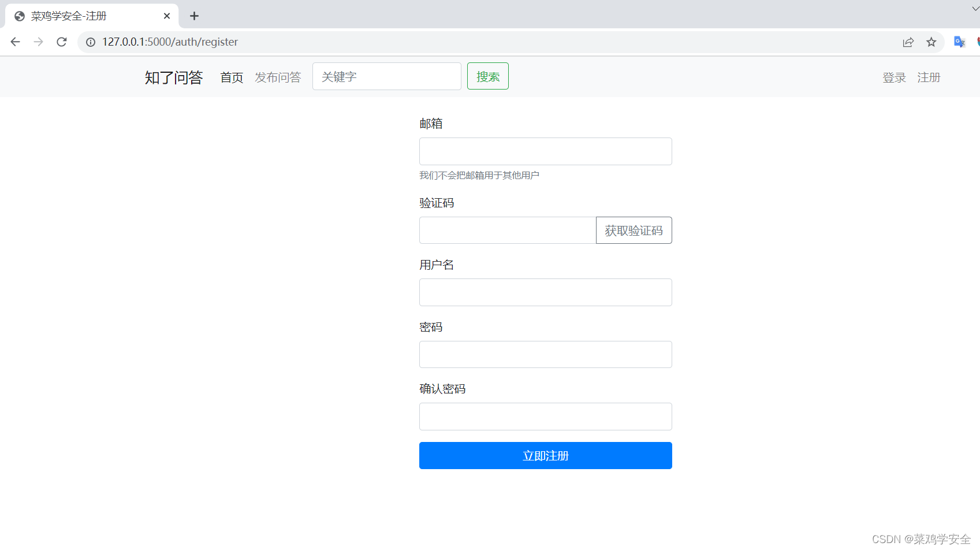980x550 pixels.
Task: Select the 菜鸡学安全-注册 browser tab
Action: [92, 16]
